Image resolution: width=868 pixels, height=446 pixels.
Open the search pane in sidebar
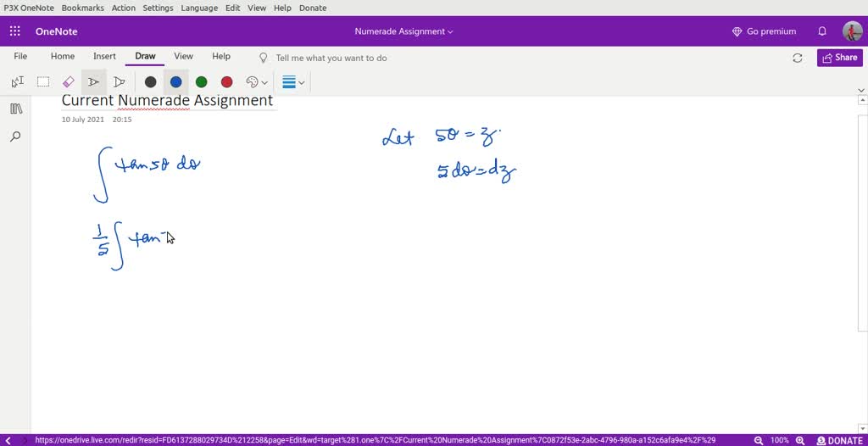pyautogui.click(x=15, y=137)
